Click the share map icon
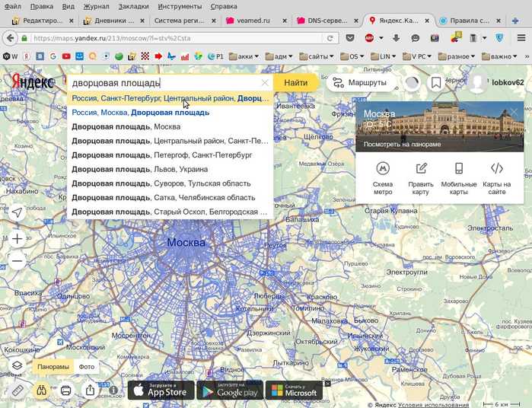The height and width of the screenshot is (408, 532). pyautogui.click(x=90, y=390)
